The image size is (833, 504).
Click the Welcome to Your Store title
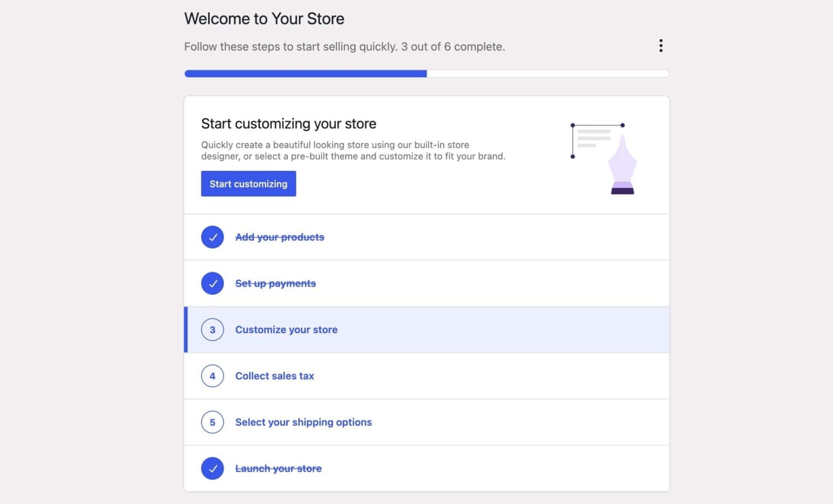tap(264, 19)
